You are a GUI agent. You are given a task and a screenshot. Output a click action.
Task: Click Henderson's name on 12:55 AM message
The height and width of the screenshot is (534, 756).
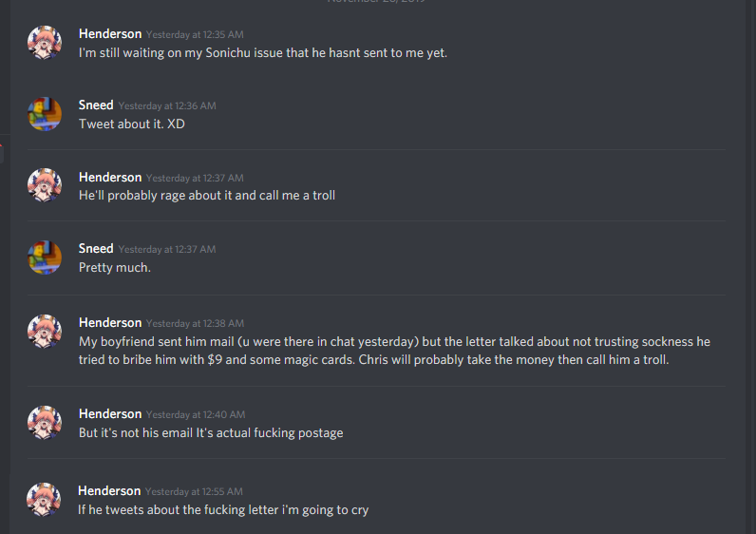coord(109,491)
